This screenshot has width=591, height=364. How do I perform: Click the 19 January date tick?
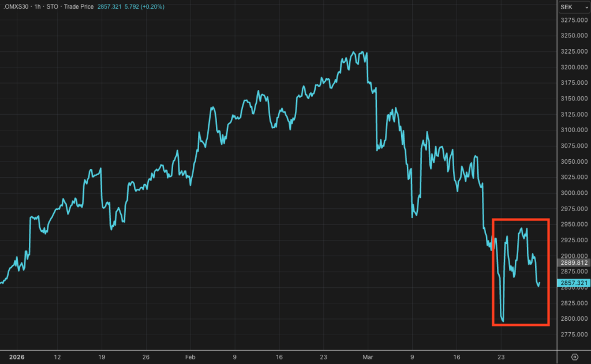tap(102, 357)
